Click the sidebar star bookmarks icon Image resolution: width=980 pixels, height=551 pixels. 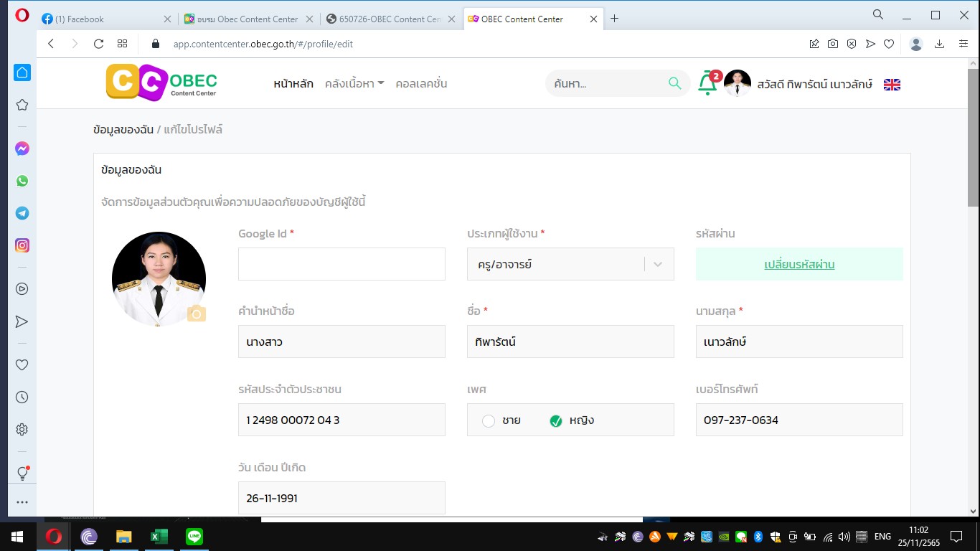click(x=22, y=105)
